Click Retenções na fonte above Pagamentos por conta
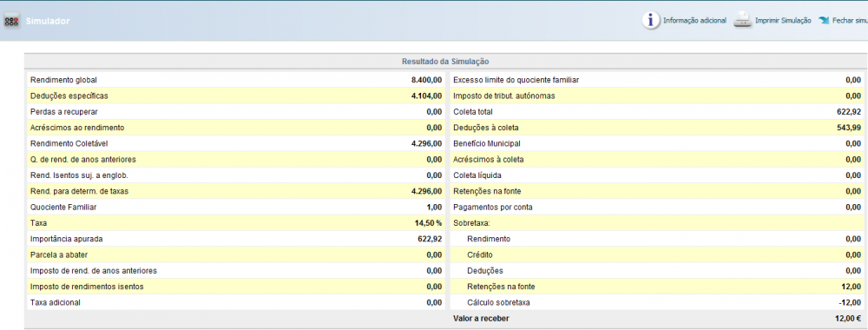This screenshot has height=330, width=868. click(x=487, y=192)
